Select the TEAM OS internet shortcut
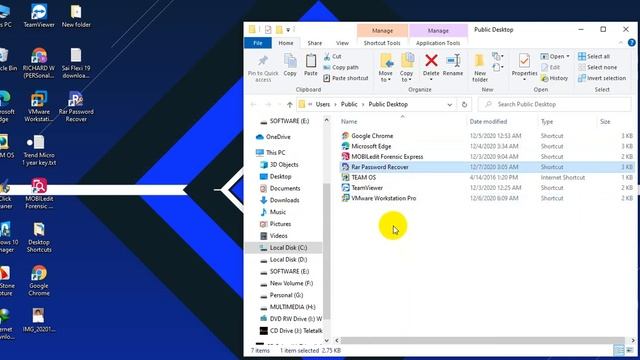The height and width of the screenshot is (360, 640). (486, 177)
